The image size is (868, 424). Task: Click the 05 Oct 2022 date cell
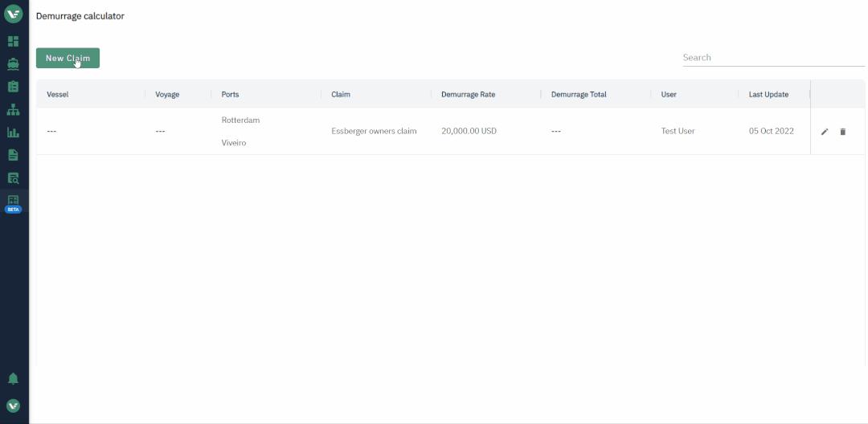pos(771,131)
